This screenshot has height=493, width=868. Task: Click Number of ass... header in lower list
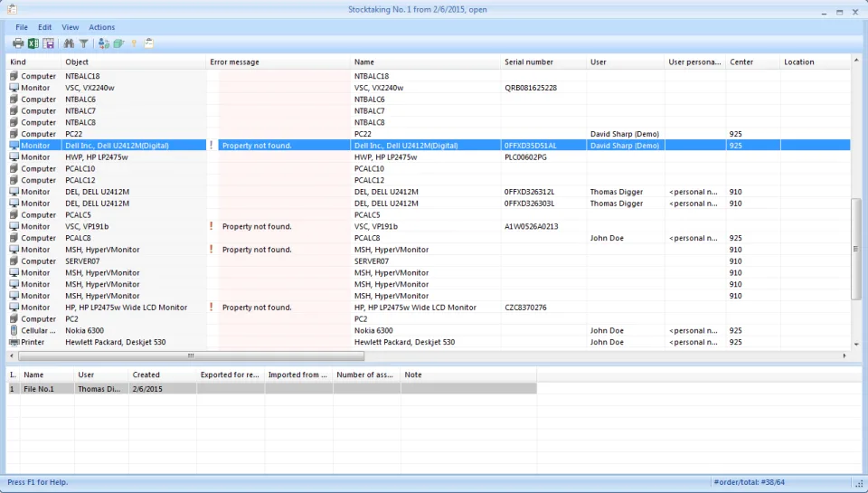coord(366,375)
